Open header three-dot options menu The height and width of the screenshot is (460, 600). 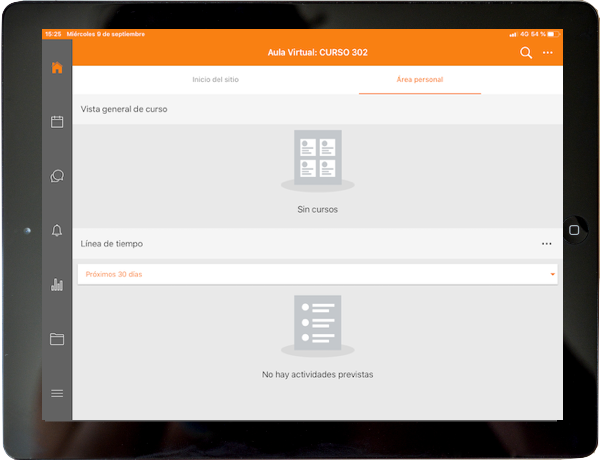548,53
